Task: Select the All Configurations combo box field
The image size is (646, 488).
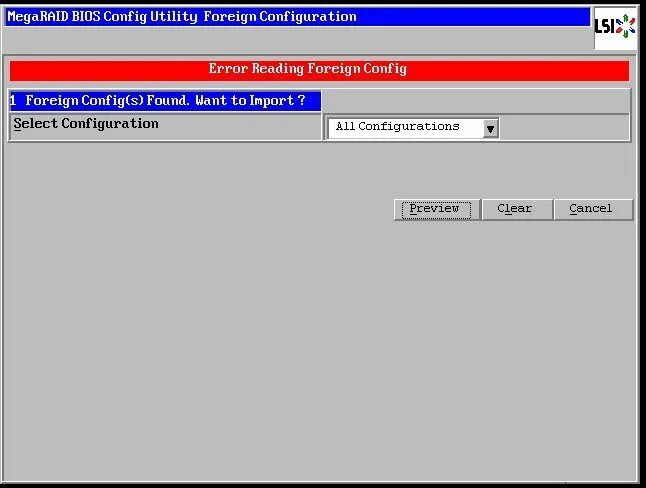Action: tap(413, 128)
